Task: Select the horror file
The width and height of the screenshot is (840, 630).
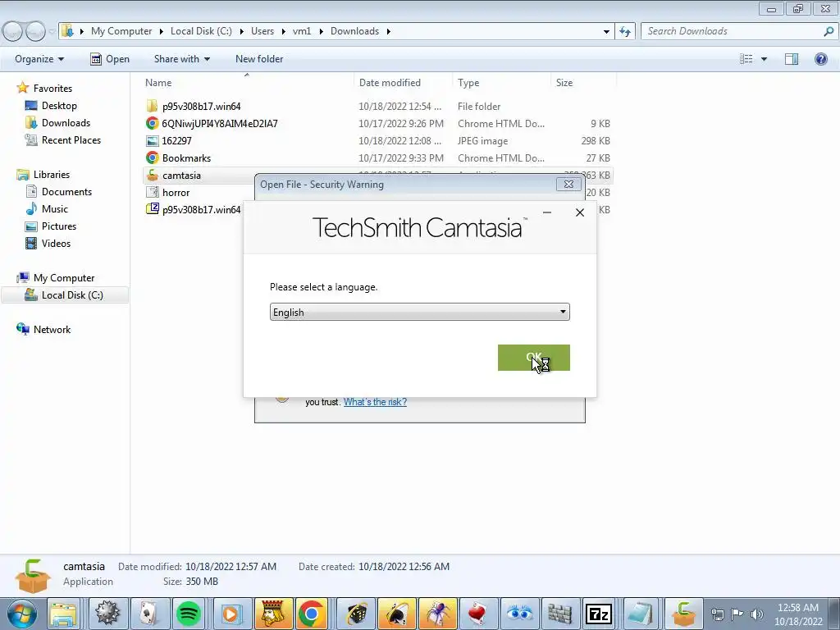Action: [176, 192]
